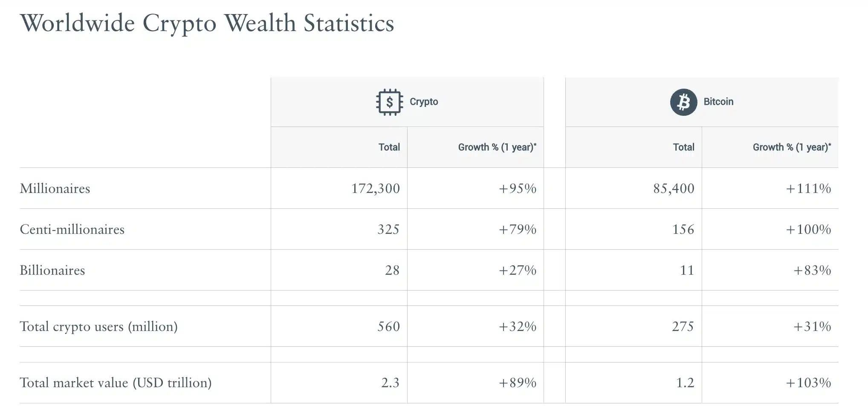
Task: Click the Bitcoin Total column header
Action: [x=683, y=147]
